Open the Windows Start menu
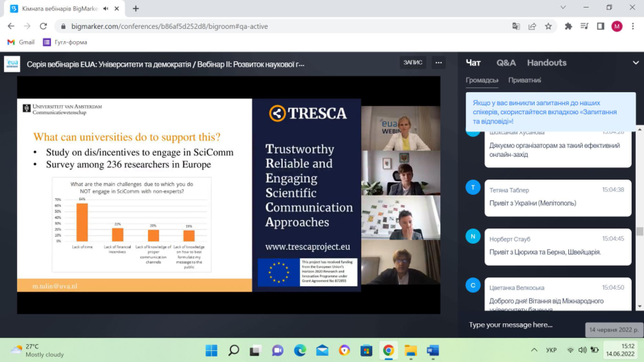The image size is (644, 362). click(x=211, y=350)
